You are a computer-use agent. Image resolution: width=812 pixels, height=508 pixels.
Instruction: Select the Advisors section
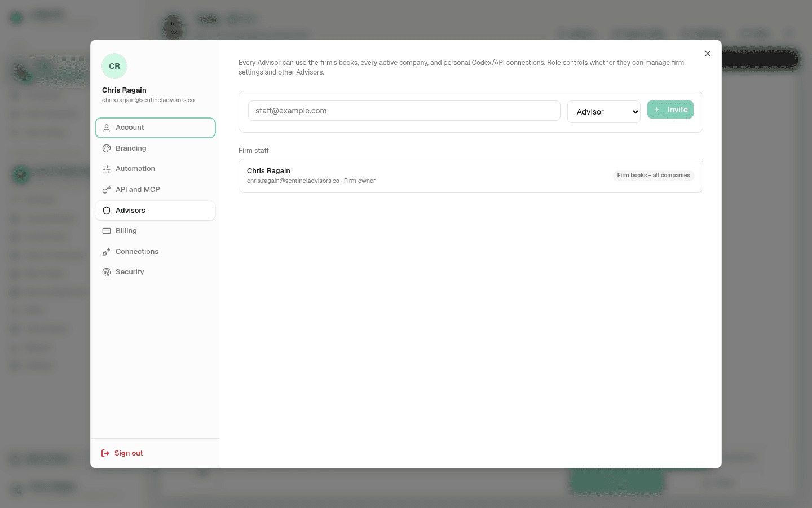[155, 211]
